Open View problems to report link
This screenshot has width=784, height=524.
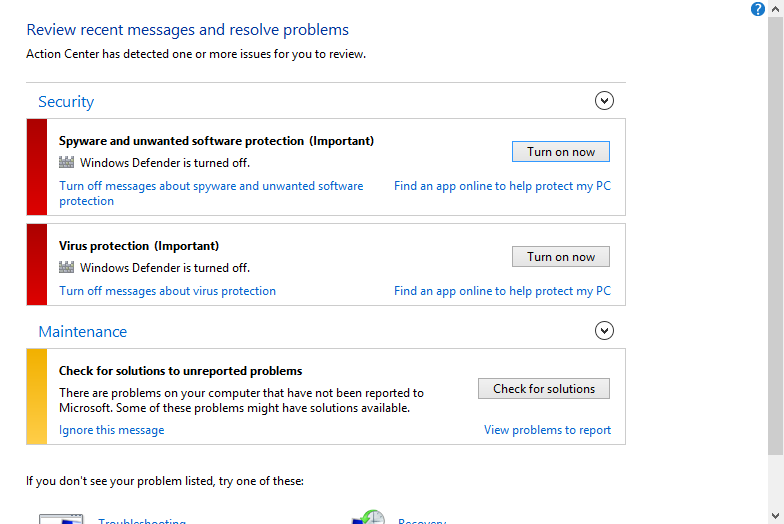click(547, 430)
